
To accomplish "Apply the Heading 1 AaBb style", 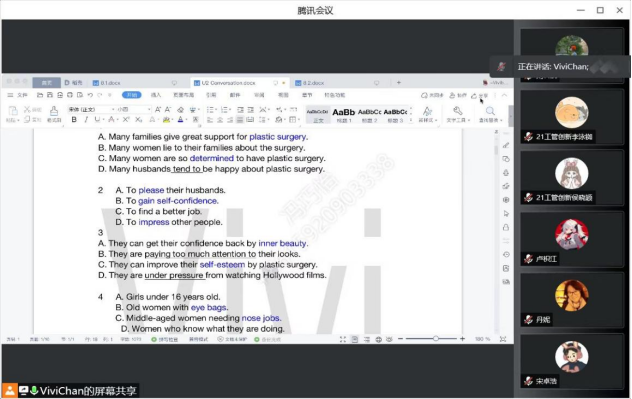I will point(343,114).
